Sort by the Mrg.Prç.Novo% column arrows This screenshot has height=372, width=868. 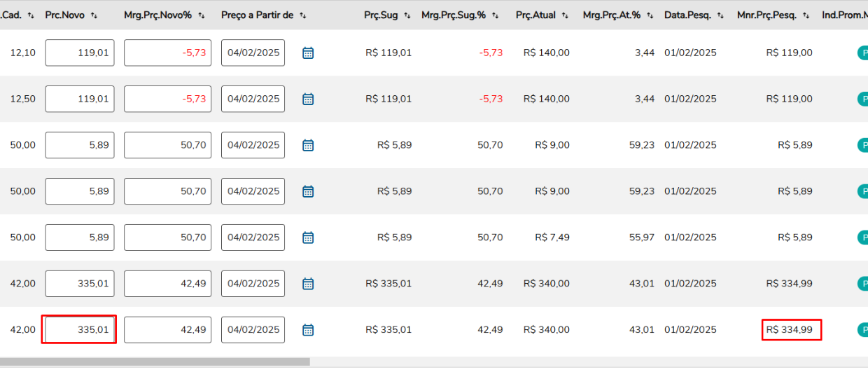coord(202,15)
